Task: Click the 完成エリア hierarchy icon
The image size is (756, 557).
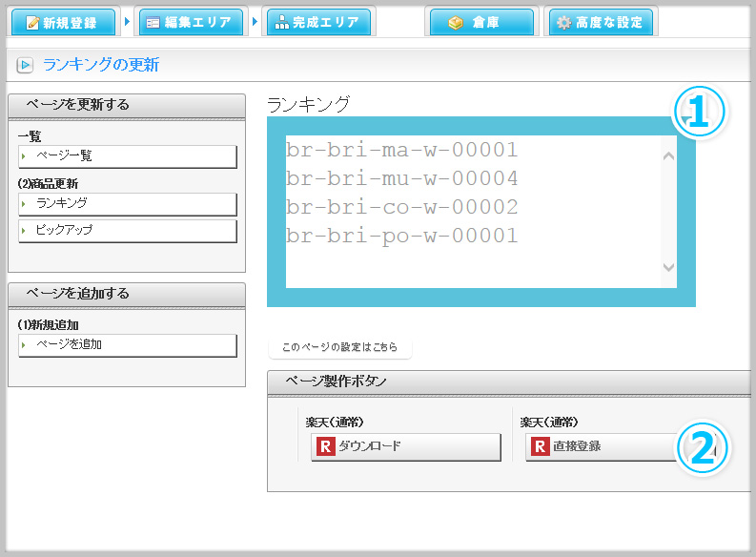Action: click(x=281, y=22)
